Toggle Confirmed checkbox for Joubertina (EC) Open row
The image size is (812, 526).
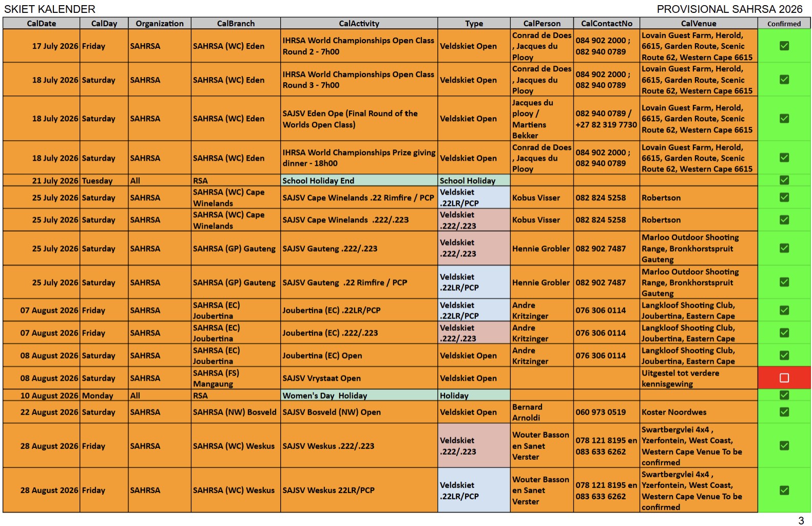coord(784,355)
